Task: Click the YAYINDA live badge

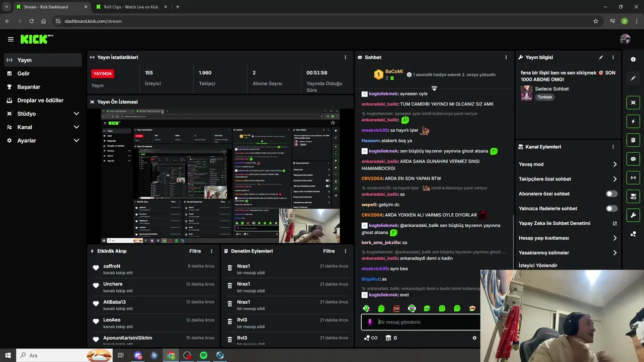Action: pos(103,73)
